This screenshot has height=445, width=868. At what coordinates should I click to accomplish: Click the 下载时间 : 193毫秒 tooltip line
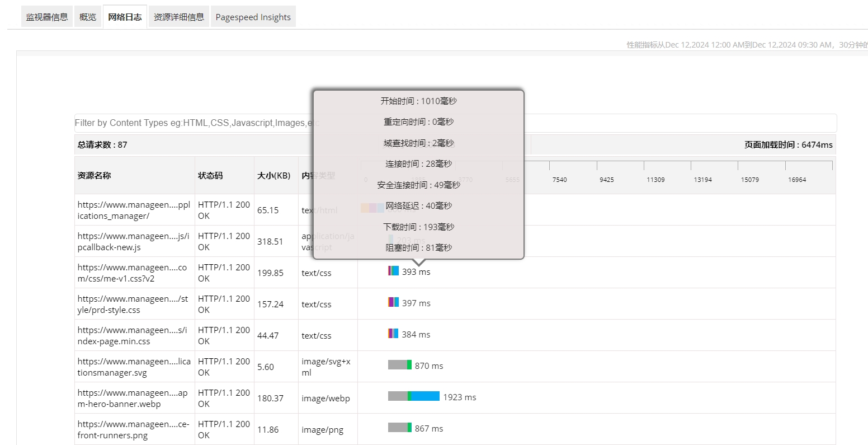click(x=419, y=227)
